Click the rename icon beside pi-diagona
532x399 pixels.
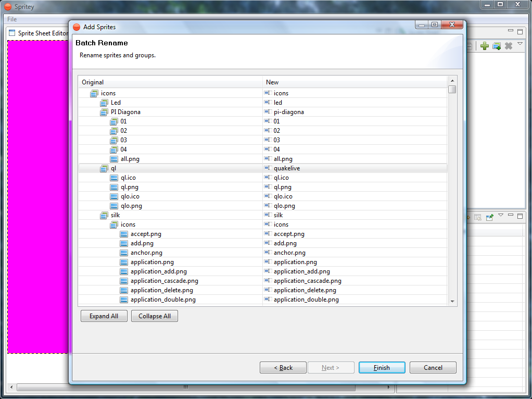coord(268,111)
